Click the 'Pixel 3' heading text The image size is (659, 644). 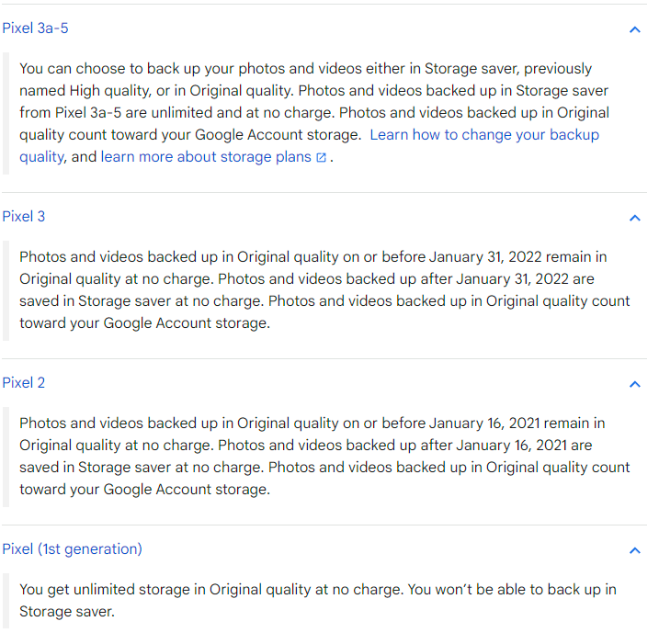tap(24, 216)
